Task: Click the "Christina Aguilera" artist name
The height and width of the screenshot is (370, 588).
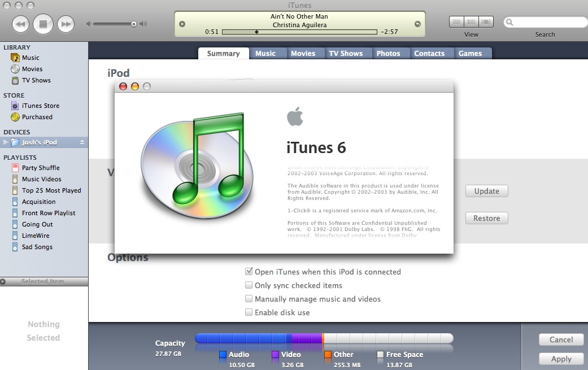Action: tap(299, 25)
